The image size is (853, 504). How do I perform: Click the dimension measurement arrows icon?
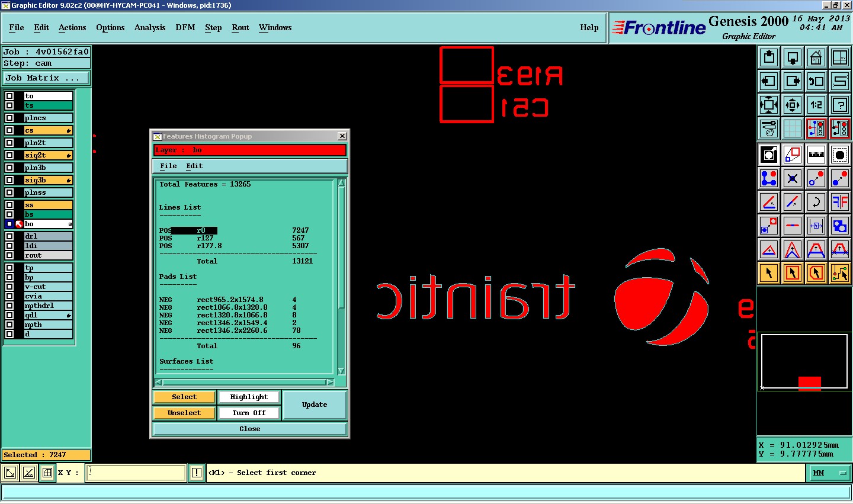coord(816,226)
